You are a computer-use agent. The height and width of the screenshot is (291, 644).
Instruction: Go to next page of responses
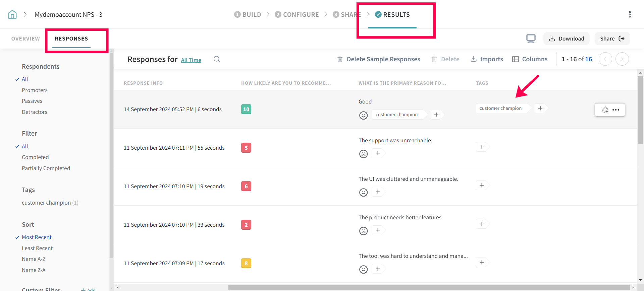pyautogui.click(x=622, y=59)
